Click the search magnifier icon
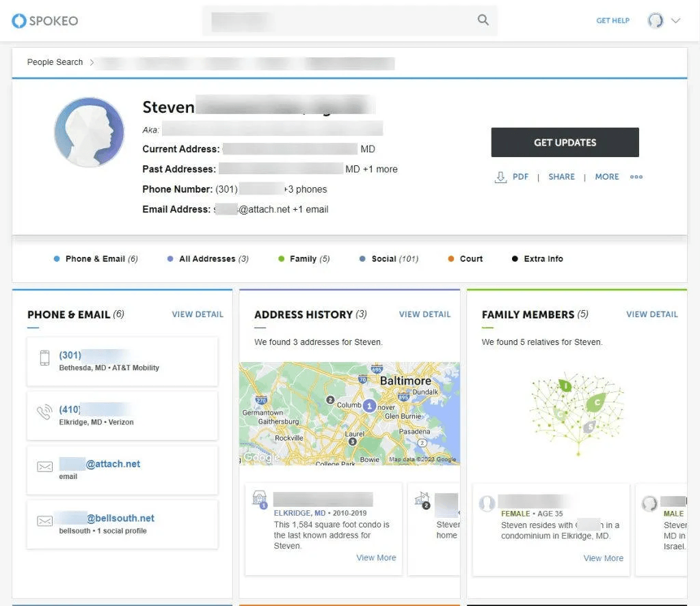 tap(483, 20)
